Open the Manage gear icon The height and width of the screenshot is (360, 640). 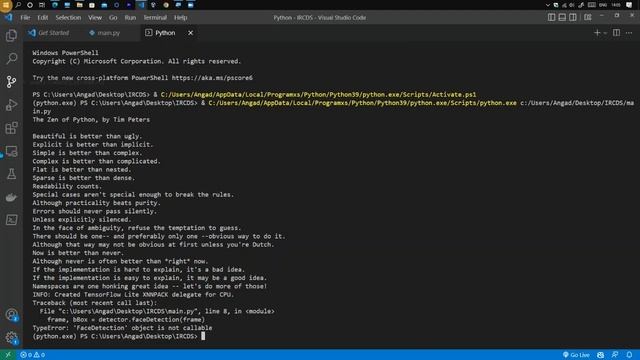click(11, 338)
